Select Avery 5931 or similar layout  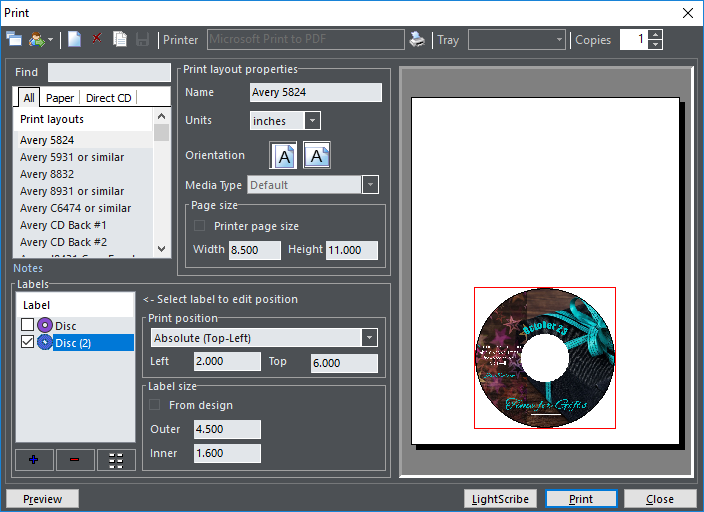click(x=84, y=157)
